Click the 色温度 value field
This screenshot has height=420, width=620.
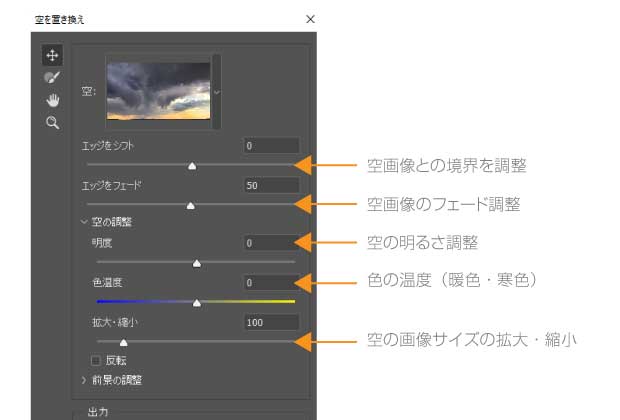tap(271, 283)
